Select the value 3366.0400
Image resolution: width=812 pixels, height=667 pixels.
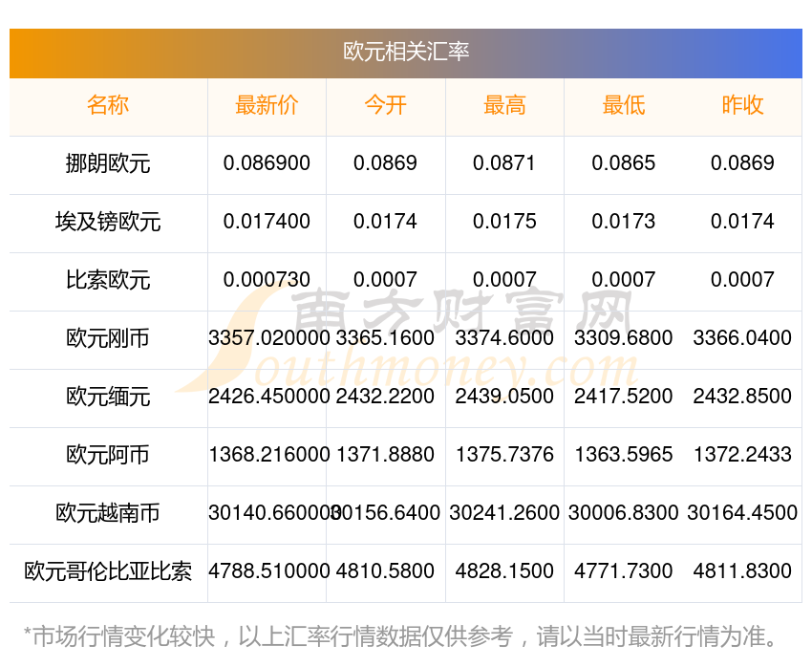coord(742,338)
